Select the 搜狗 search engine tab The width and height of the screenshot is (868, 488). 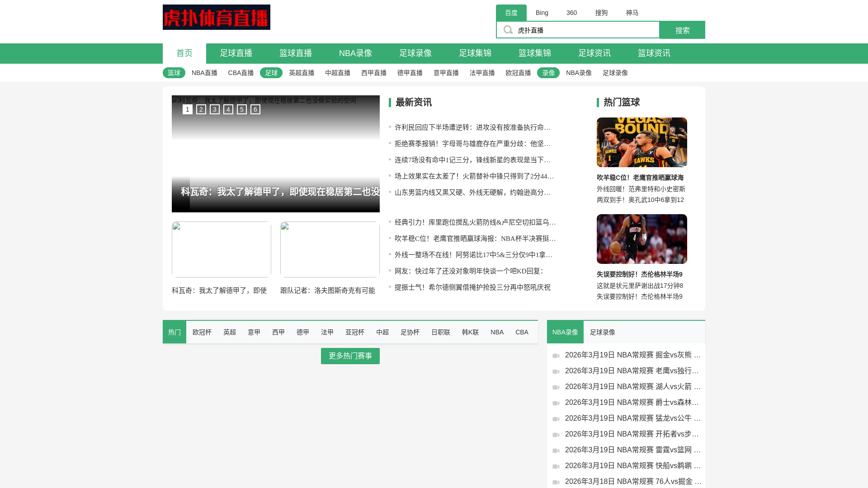point(601,13)
